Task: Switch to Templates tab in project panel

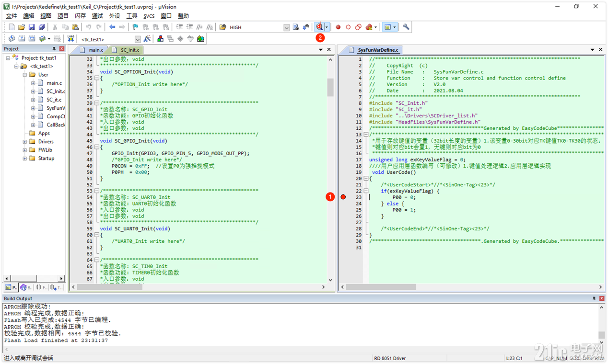Action: [57, 287]
